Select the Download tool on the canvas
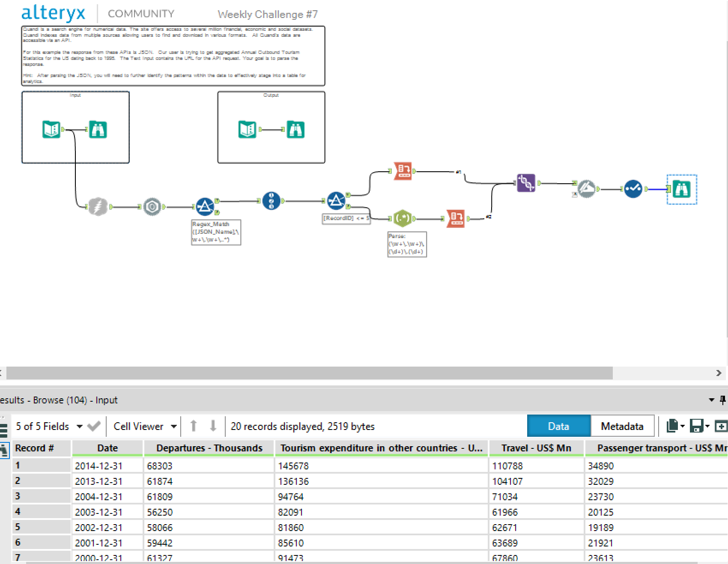Image resolution: width=728 pixels, height=564 pixels. [x=98, y=206]
